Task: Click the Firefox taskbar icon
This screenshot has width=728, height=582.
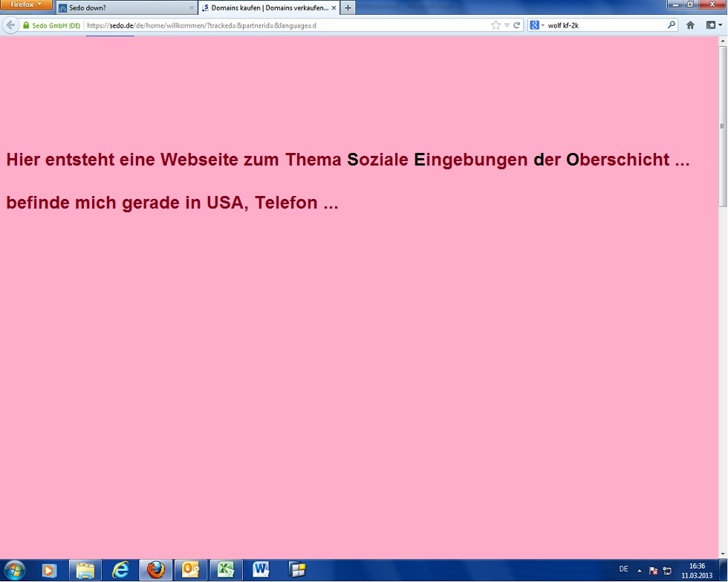Action: pos(156,570)
